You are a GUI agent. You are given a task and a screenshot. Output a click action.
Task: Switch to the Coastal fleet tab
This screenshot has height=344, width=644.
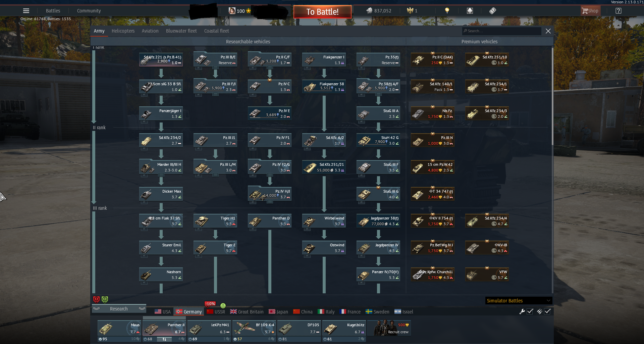pos(216,31)
